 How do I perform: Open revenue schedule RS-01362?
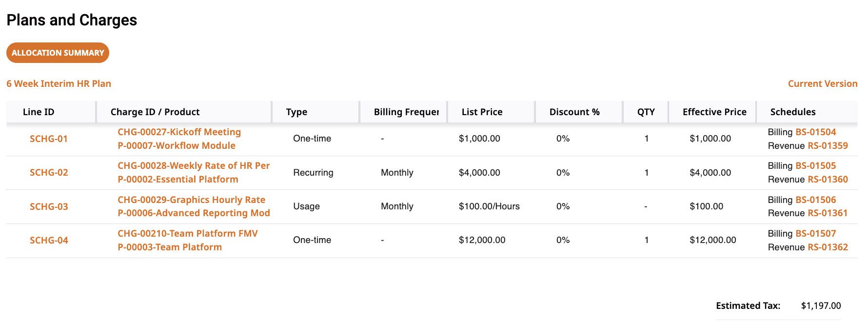pos(828,247)
